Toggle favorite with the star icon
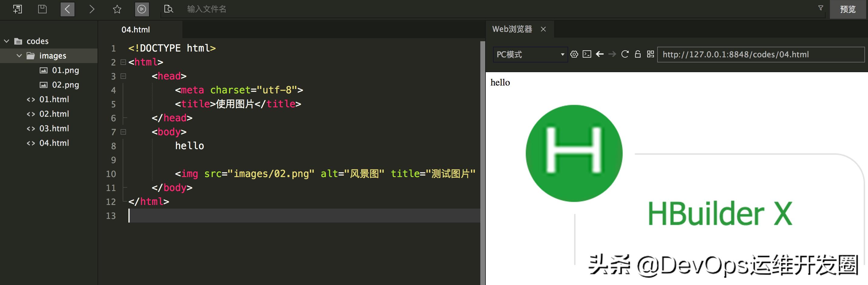This screenshot has width=868, height=285. (116, 9)
